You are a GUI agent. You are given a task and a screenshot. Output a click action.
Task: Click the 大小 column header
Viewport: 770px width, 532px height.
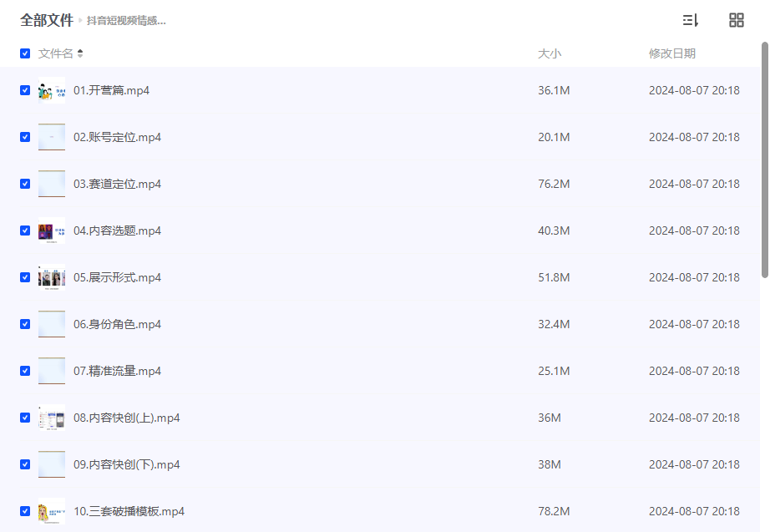tap(549, 53)
